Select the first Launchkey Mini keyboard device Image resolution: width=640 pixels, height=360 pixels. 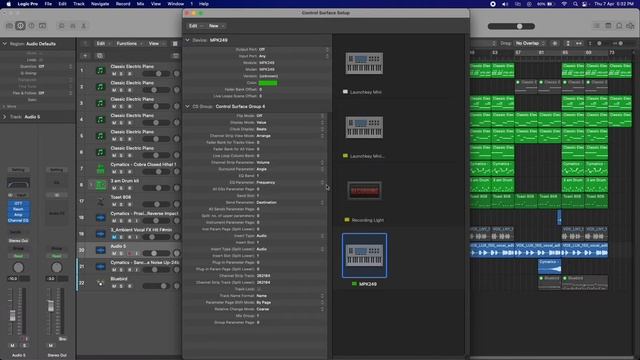(x=364, y=63)
